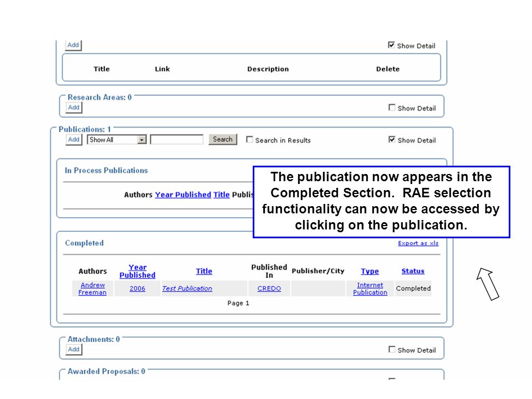
Task: Check Show Detail for Attachments
Action: click(x=392, y=350)
